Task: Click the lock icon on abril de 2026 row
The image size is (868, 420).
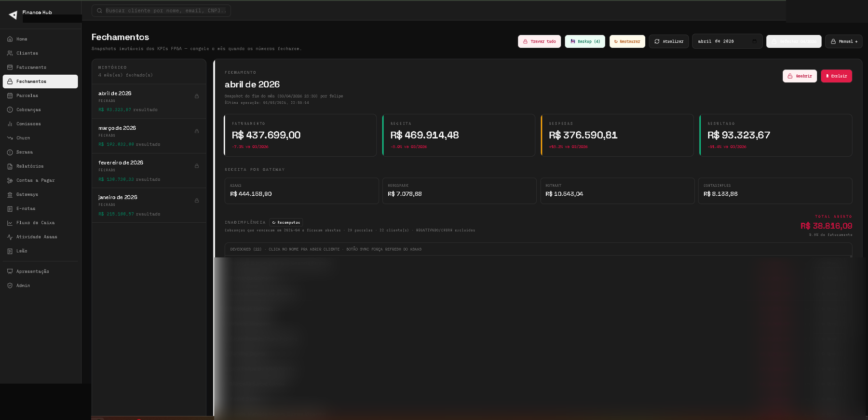Action: [x=197, y=96]
